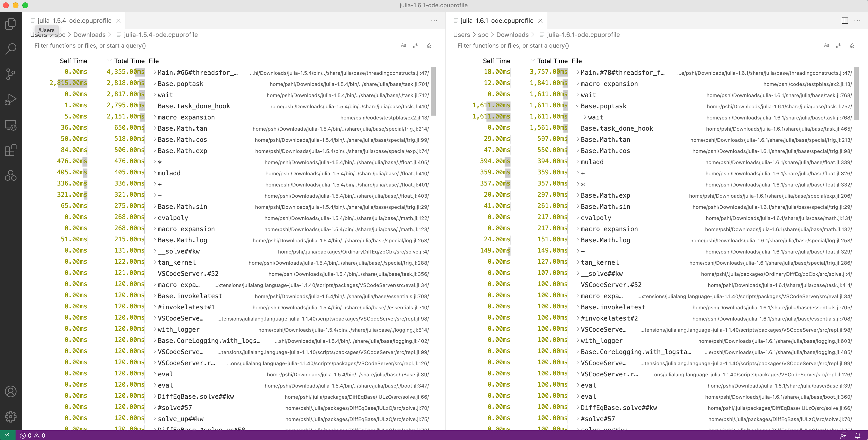This screenshot has height=440, width=868.
Task: Open the Manage gear menu
Action: click(x=11, y=417)
